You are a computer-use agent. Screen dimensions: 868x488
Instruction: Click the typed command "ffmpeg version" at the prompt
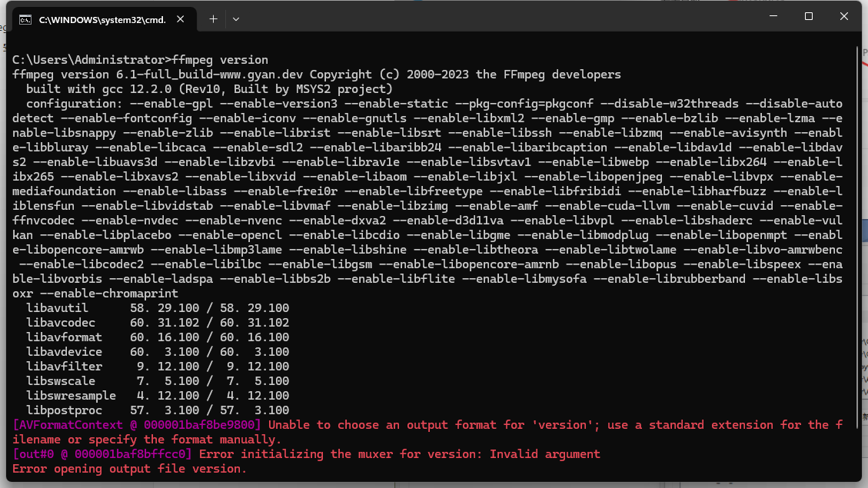click(220, 60)
